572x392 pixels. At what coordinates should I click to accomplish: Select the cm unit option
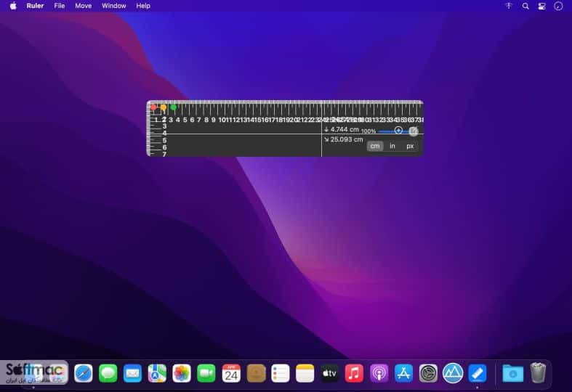[374, 146]
